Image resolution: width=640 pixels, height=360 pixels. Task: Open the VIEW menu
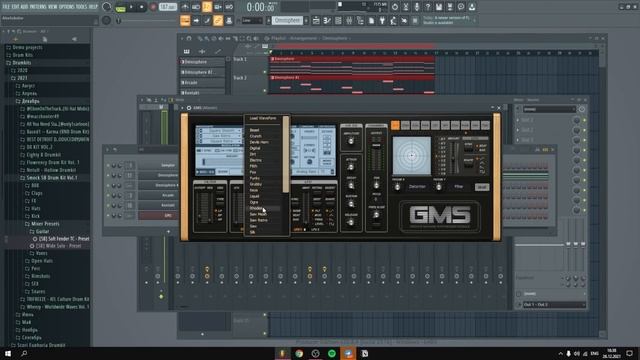click(53, 7)
